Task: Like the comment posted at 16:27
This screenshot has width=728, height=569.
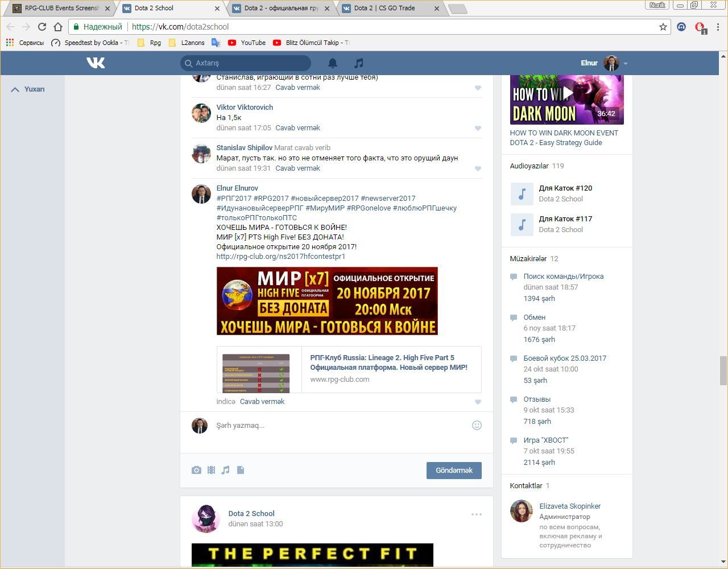Action: point(478,88)
